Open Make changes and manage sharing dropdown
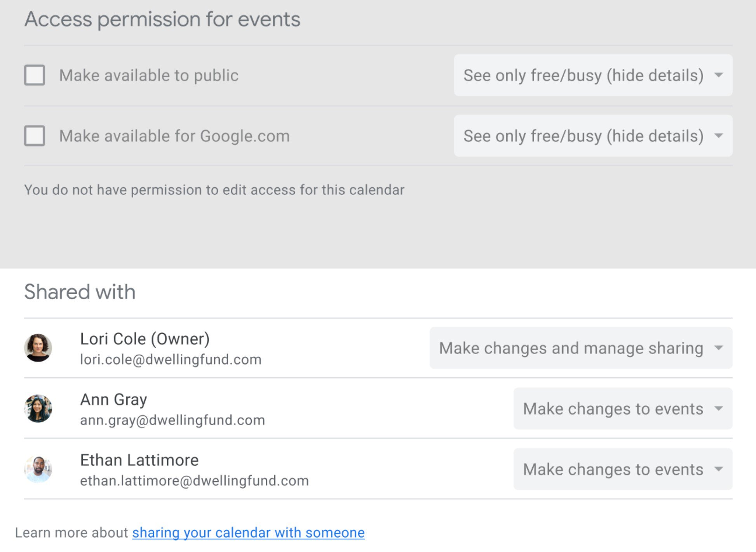Image resolution: width=756 pixels, height=552 pixels. click(571, 348)
